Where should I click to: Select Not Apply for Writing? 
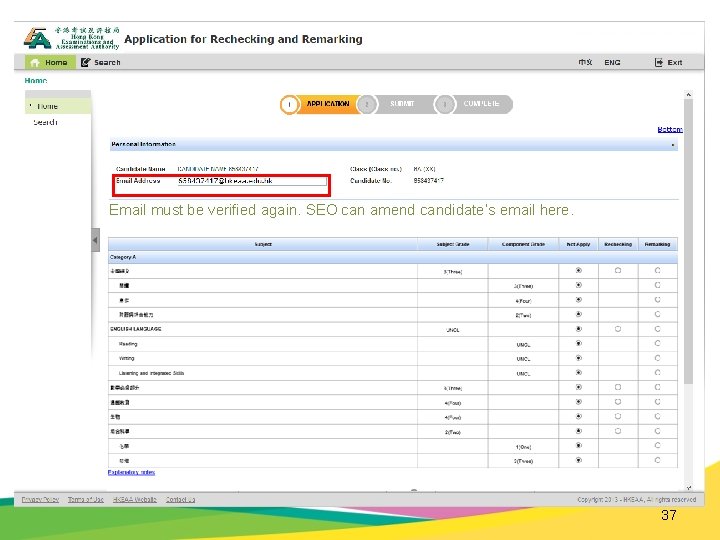pos(579,358)
